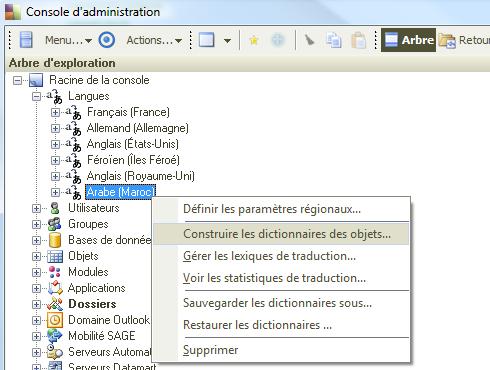The height and width of the screenshot is (370, 490).
Task: Select the Utilisateurs tree item
Action: pos(94,208)
